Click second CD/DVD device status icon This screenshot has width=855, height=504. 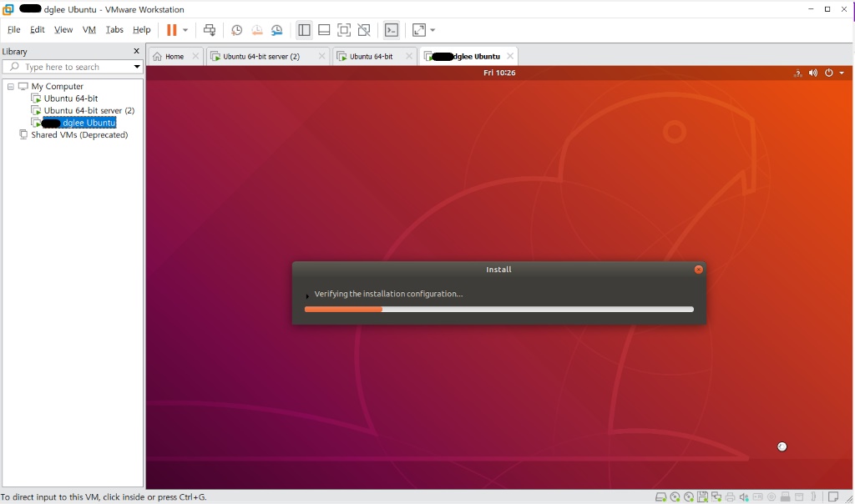click(x=689, y=496)
